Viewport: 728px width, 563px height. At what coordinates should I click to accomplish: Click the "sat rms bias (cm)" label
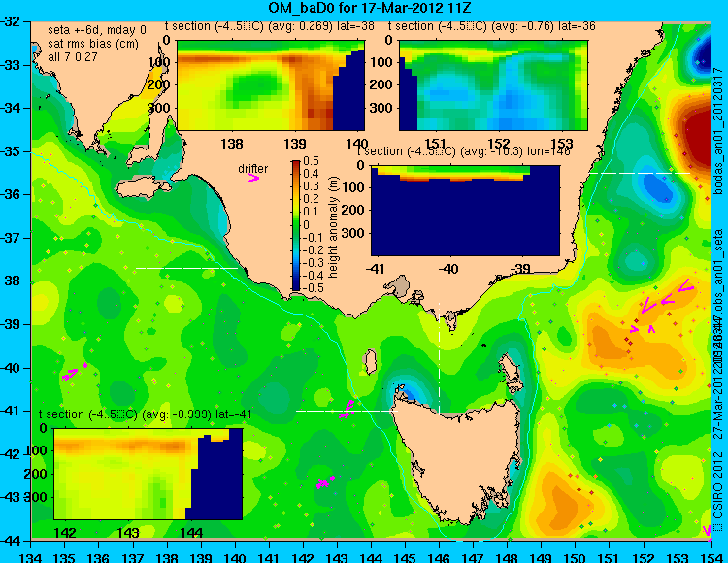(93, 44)
